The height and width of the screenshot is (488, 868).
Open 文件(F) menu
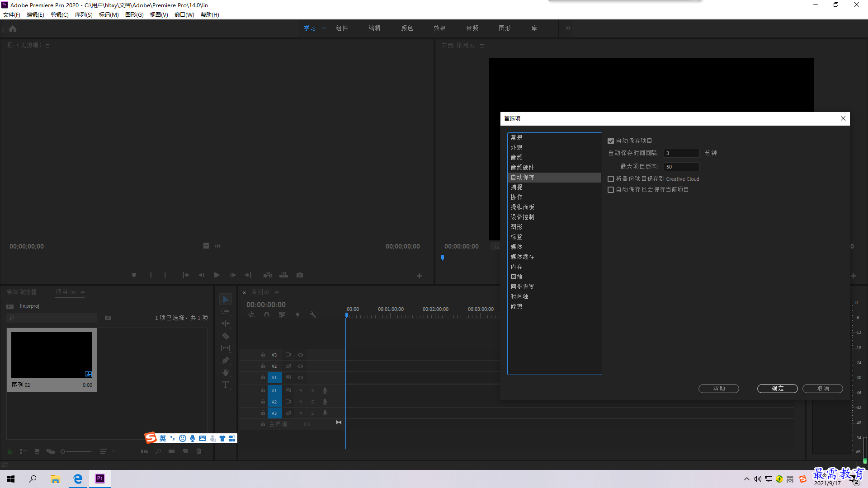tap(12, 15)
